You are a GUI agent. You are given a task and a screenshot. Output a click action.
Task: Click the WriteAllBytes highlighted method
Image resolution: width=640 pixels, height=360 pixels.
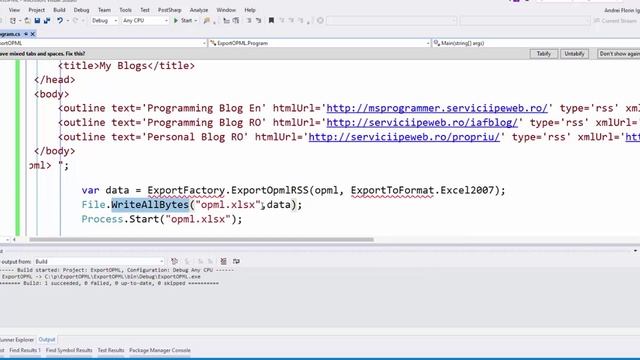(150, 204)
